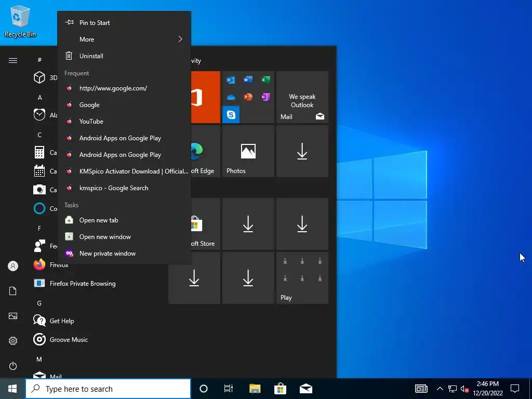
Task: Launch the Calculator app icon
Action: coord(39,152)
